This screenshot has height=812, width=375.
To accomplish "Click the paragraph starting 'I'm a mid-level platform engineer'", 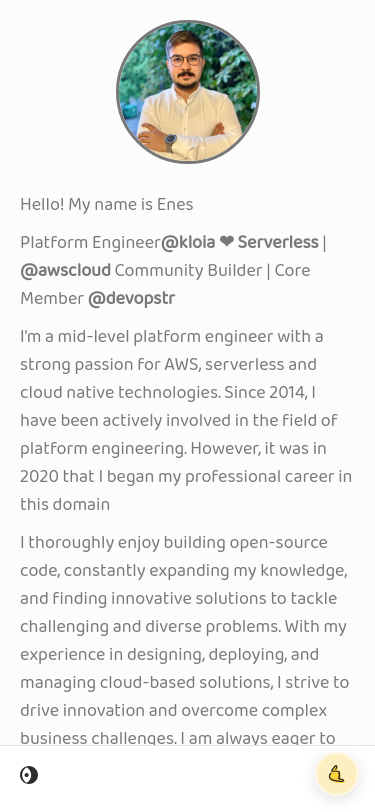I will click(x=186, y=420).
